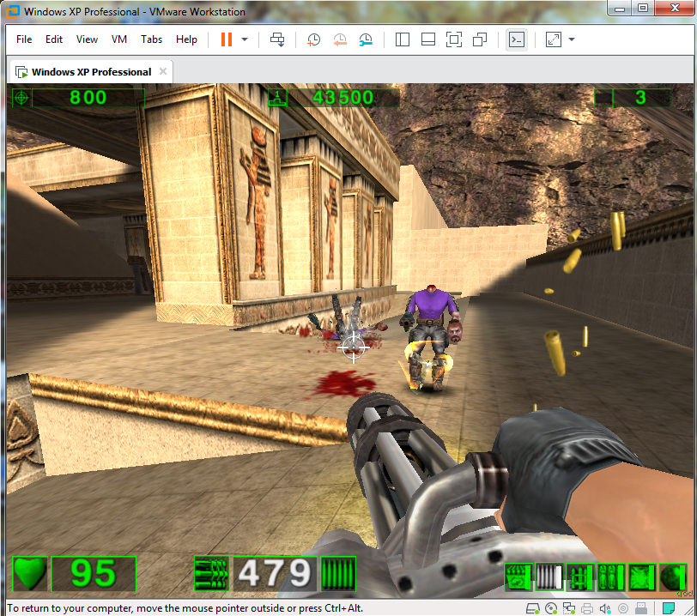The height and width of the screenshot is (616, 697).
Task: Click the ammo count 479
Action: [x=275, y=574]
